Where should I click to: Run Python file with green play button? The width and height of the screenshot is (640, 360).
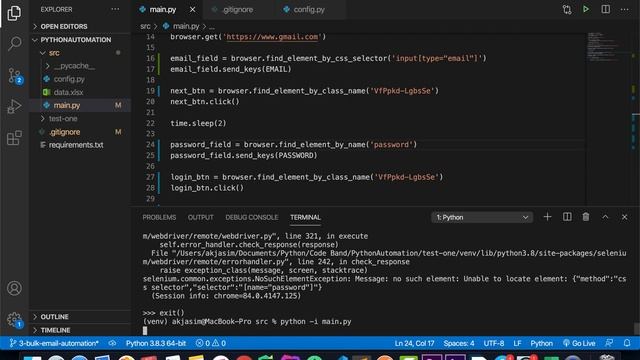coord(586,9)
